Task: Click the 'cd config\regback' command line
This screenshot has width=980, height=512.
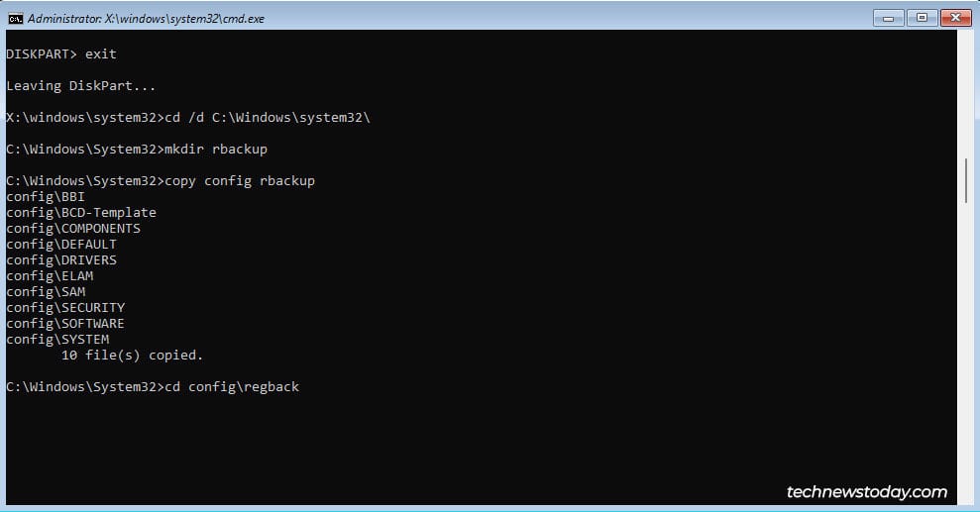Action: click(x=153, y=386)
